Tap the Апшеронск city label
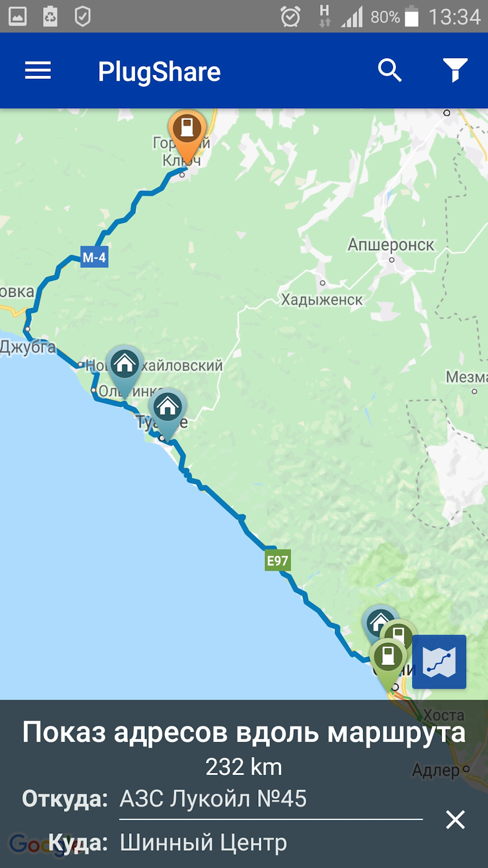488x868 pixels. [x=391, y=245]
